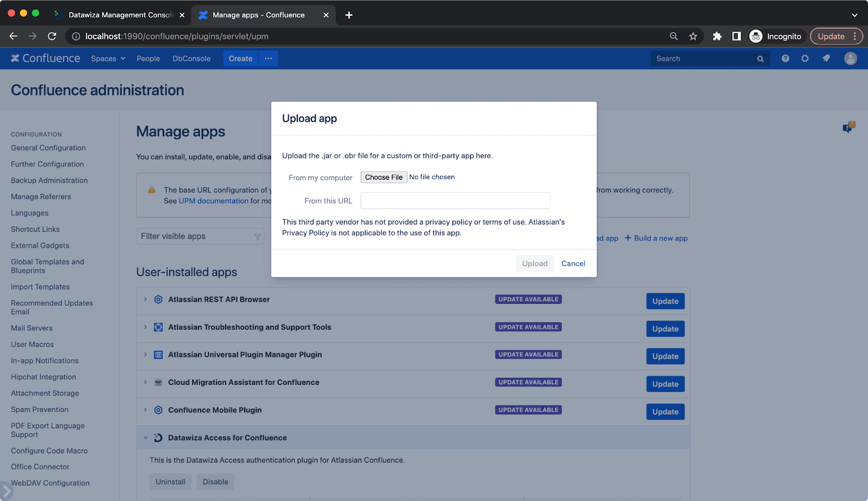
Task: Update the Atlassian REST API Browser app
Action: [665, 301]
